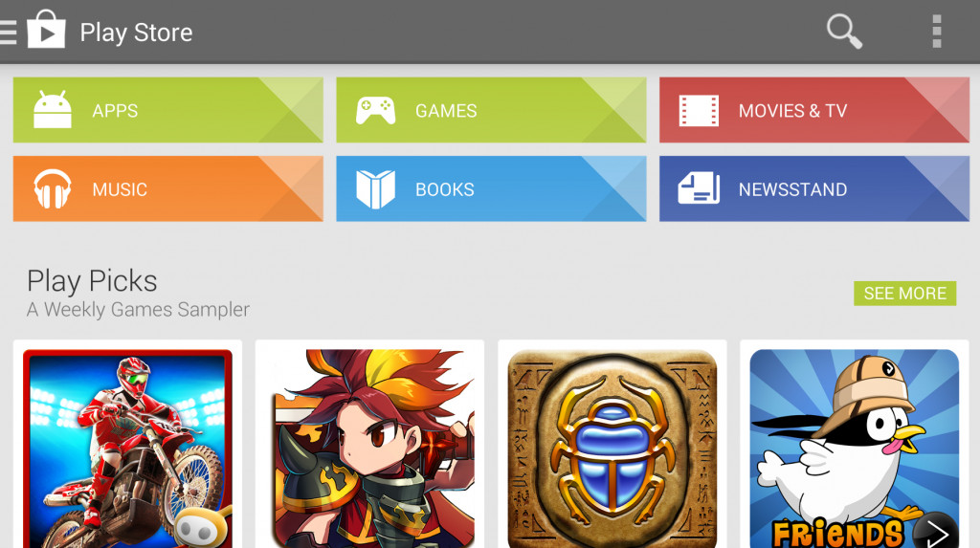Open the hamburger navigation drawer
980x548 pixels.
click(x=8, y=33)
